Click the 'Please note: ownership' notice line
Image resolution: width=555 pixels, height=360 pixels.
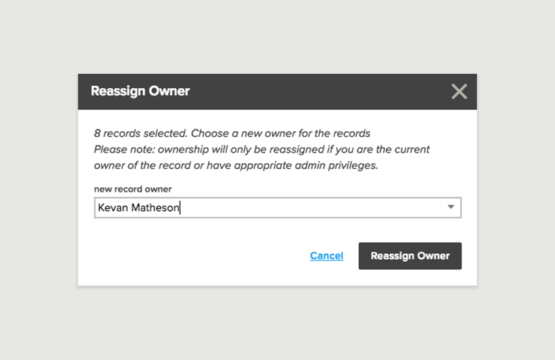262,149
